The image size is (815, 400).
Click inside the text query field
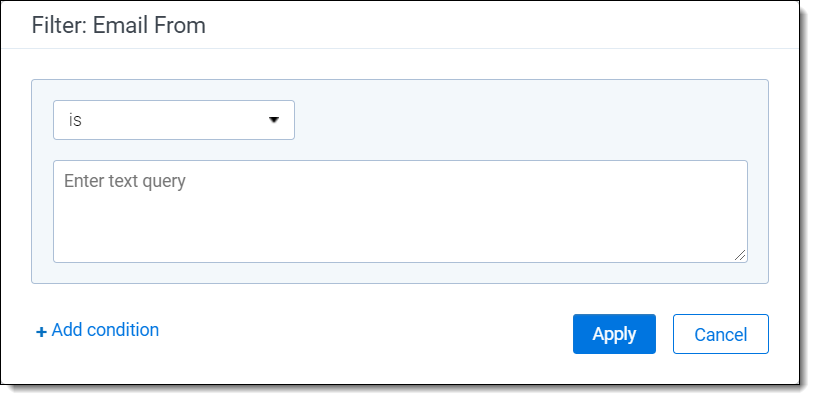[400, 211]
